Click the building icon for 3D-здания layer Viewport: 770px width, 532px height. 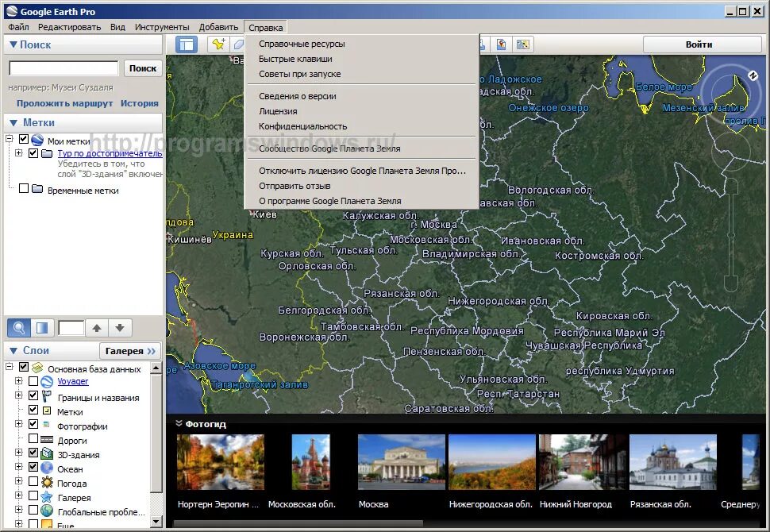[x=47, y=453]
